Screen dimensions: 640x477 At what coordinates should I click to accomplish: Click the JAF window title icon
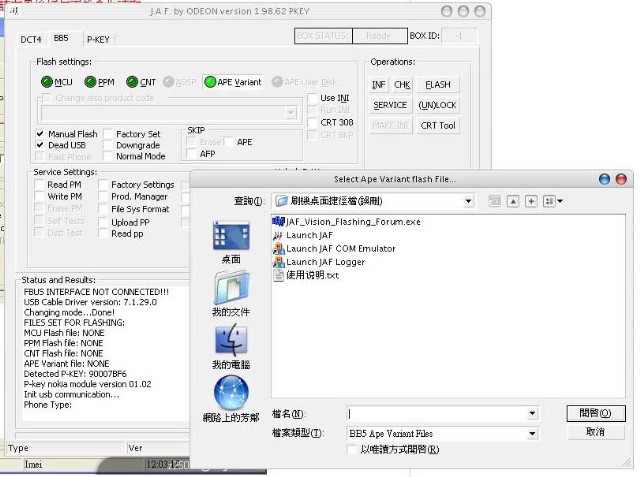click(14, 11)
